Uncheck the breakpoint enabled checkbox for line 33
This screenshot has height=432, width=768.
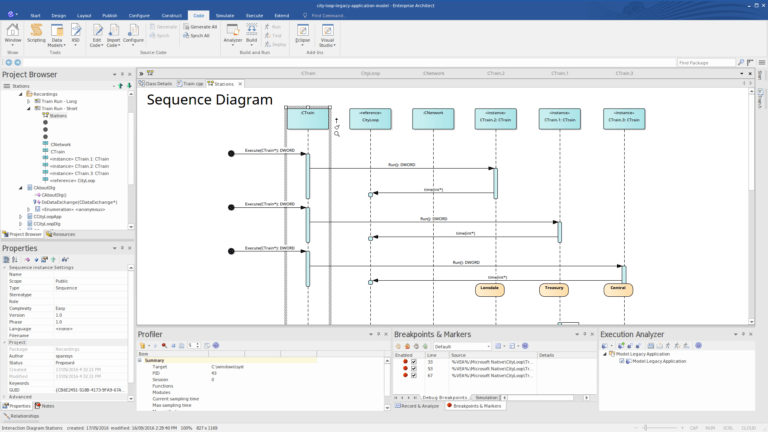click(414, 362)
